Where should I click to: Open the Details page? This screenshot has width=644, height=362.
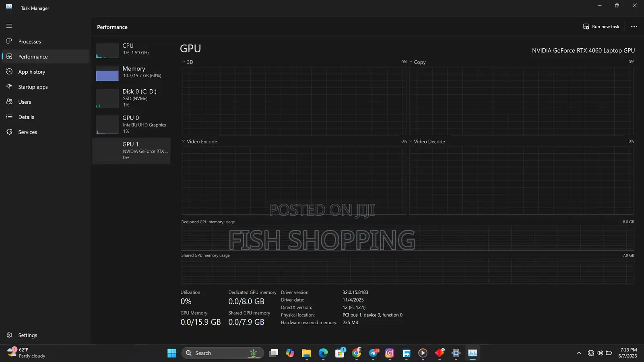(45, 117)
